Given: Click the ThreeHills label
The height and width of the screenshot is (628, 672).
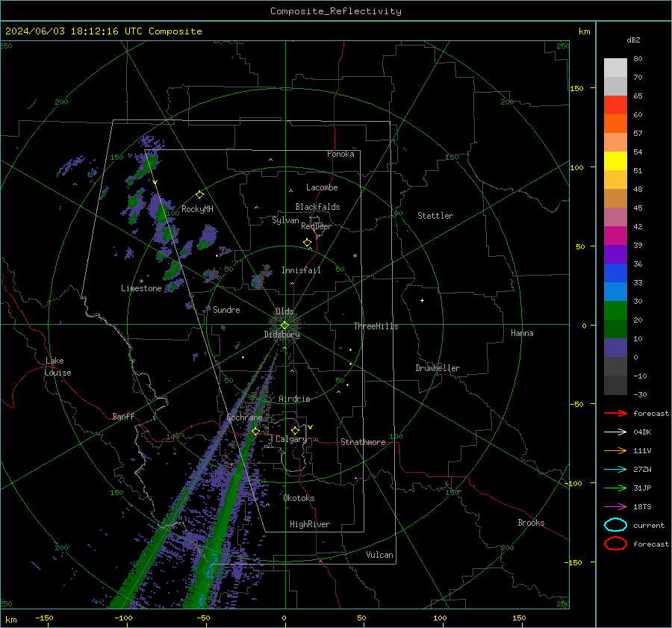Looking at the screenshot, I should (376, 326).
